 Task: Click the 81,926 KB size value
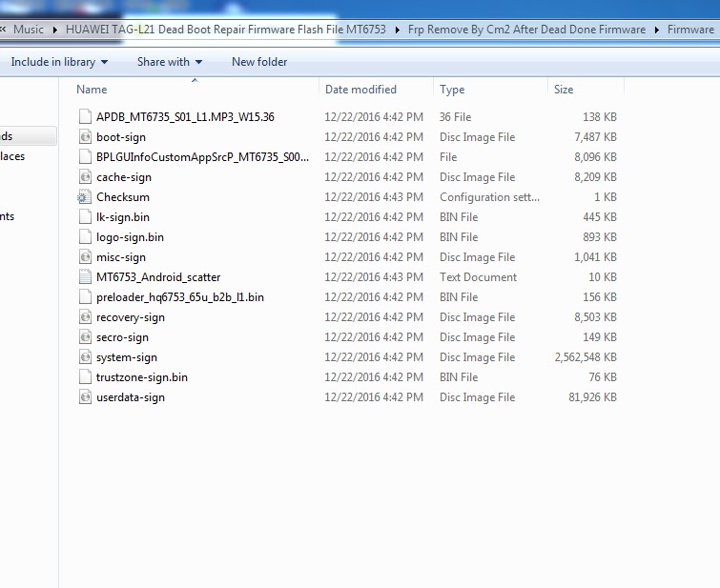tap(592, 397)
